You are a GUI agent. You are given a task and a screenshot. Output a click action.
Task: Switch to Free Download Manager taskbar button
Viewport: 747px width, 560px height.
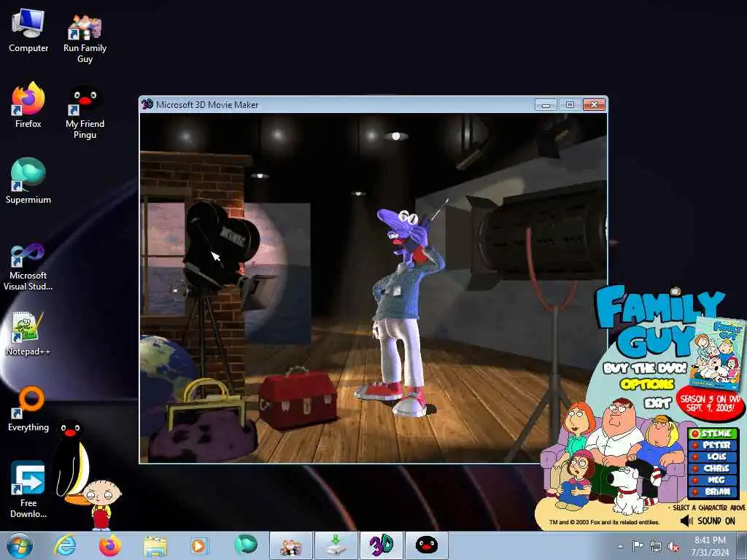pos(336,545)
